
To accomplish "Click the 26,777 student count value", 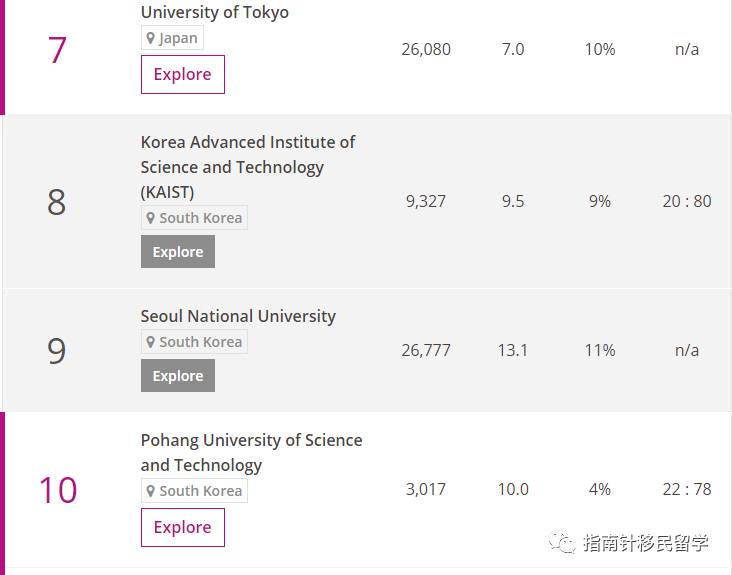I will point(426,350).
